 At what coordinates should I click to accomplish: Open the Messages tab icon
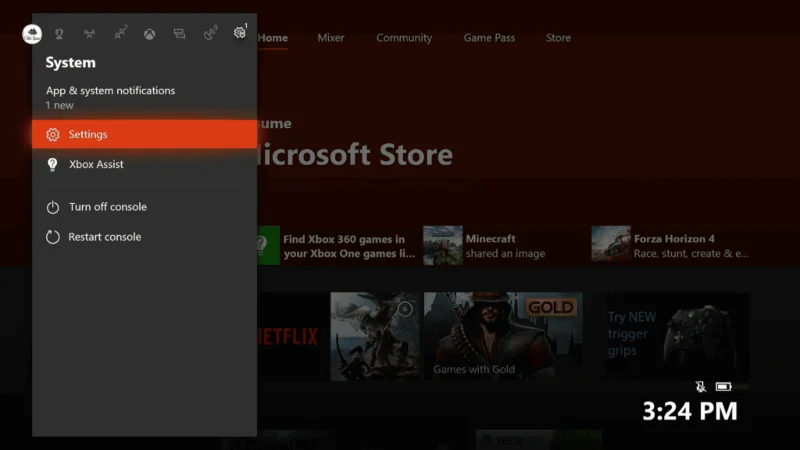point(179,34)
